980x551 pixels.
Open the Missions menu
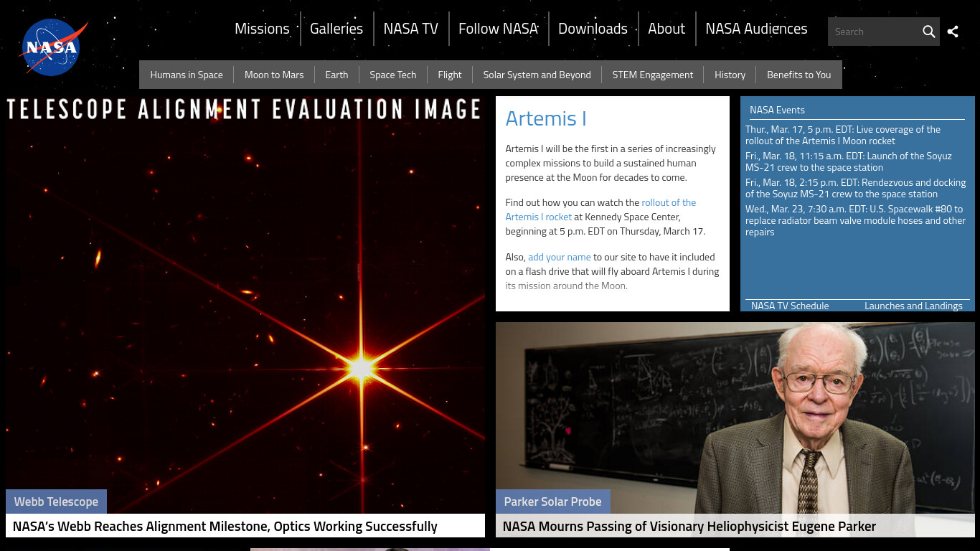262,29
